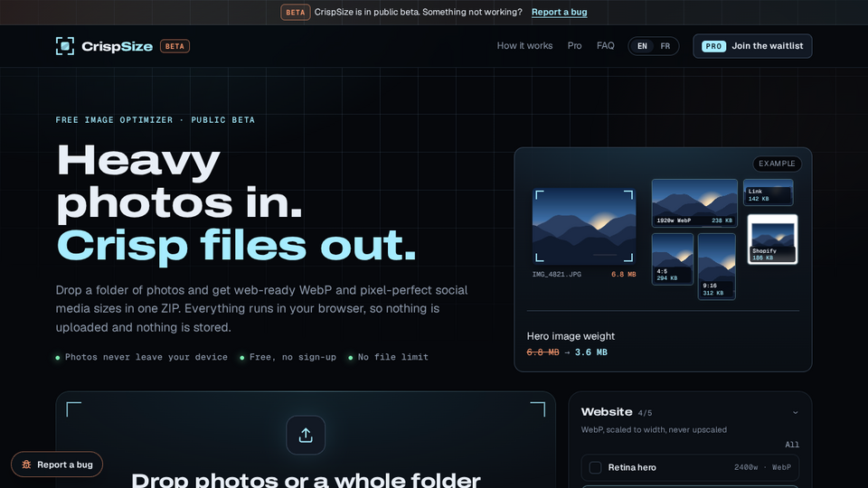The width and height of the screenshot is (868, 488).
Task: Click the BETA badge in top banner
Action: 295,12
